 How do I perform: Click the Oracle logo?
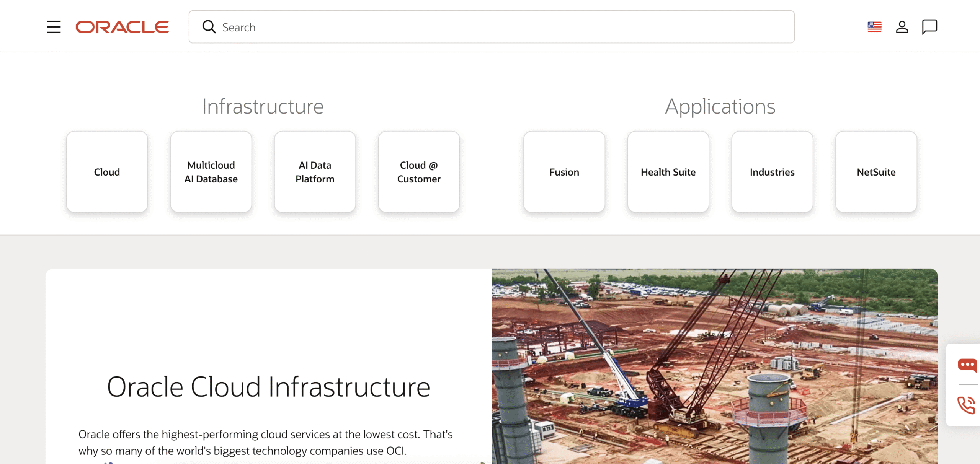(x=122, y=27)
